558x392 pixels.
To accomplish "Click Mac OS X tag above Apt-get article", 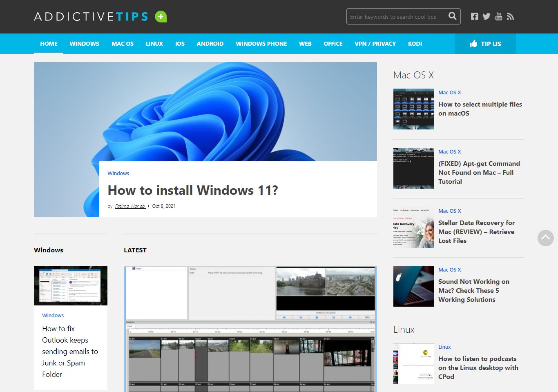I will [449, 151].
